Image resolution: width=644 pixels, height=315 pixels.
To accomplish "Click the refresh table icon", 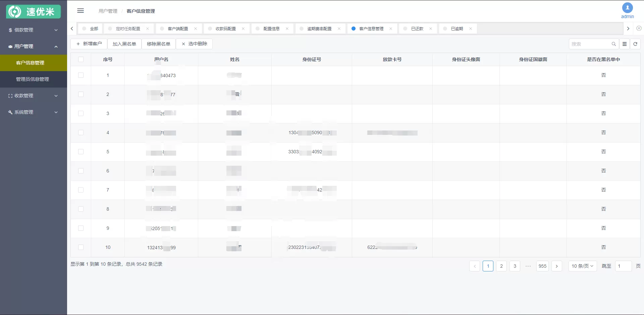I will (636, 44).
